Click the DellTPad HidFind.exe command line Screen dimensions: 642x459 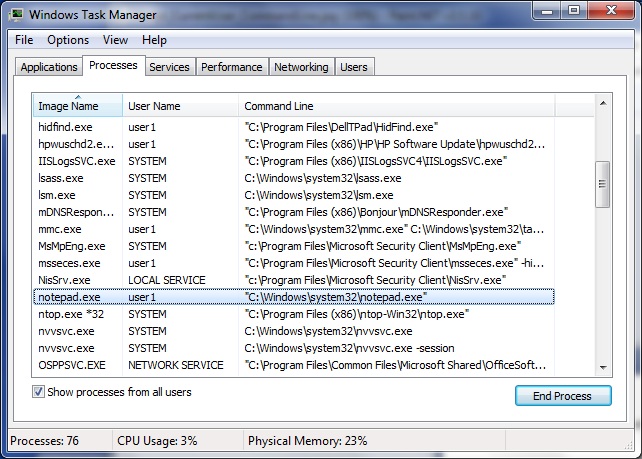pyautogui.click(x=341, y=127)
